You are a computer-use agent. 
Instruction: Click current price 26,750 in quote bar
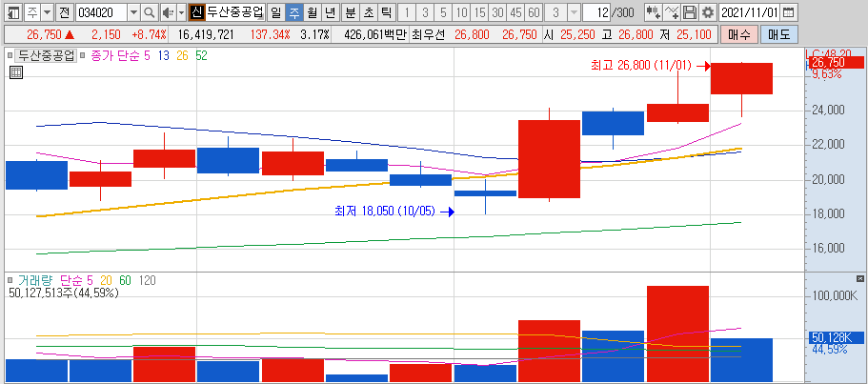pyautogui.click(x=44, y=35)
